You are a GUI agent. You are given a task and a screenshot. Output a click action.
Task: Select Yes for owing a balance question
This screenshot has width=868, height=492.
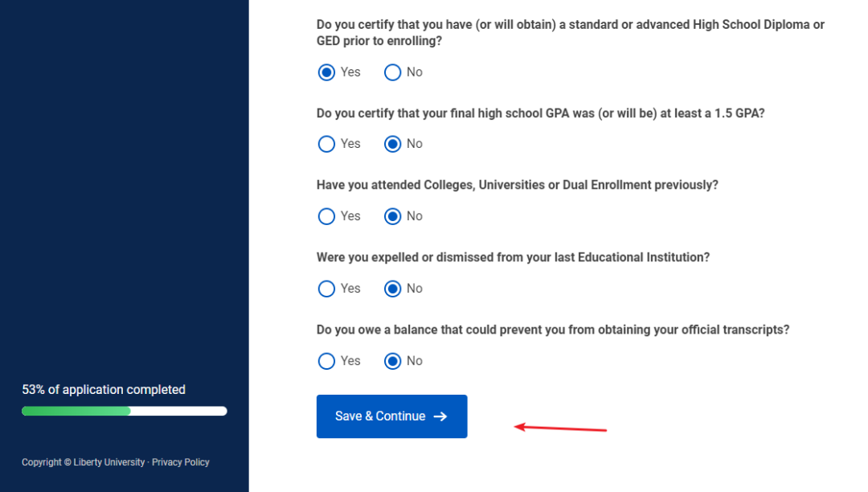[326, 362]
